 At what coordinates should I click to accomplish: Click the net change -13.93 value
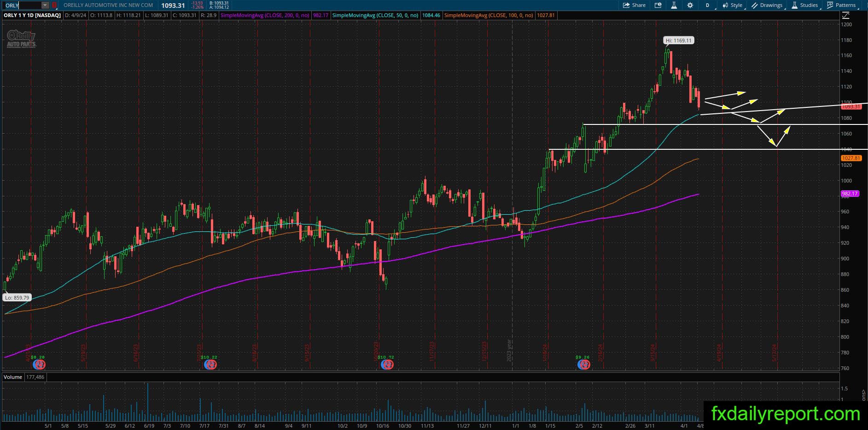197,3
